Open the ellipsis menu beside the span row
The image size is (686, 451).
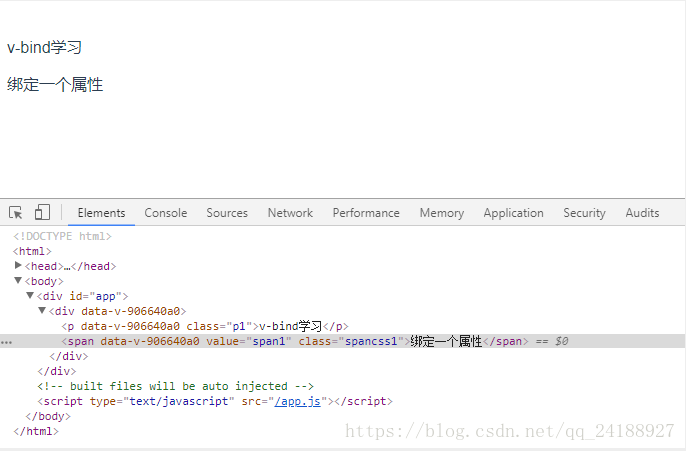(x=7, y=342)
